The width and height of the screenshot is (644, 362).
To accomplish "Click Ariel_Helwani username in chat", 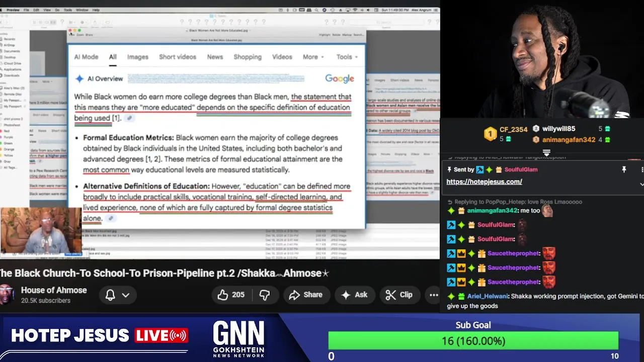I will pyautogui.click(x=488, y=297).
